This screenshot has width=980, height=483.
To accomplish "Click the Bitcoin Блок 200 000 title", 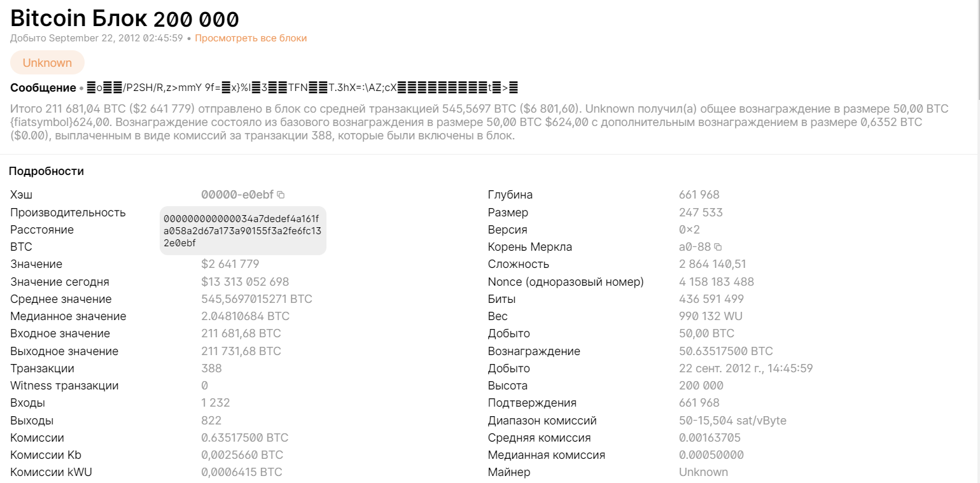I will [x=125, y=18].
